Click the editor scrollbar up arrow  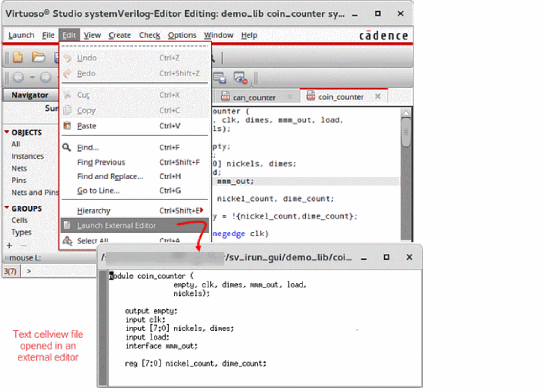coord(406,112)
